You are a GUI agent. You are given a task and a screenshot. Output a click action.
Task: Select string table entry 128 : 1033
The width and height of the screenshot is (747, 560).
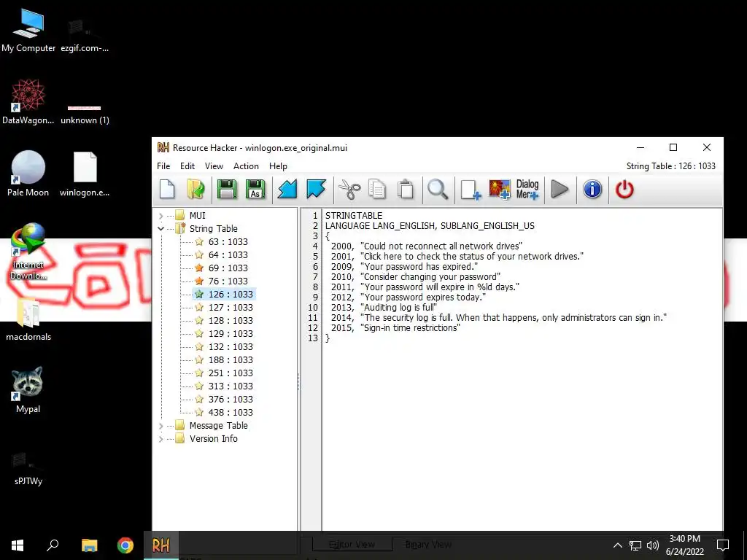click(x=231, y=321)
